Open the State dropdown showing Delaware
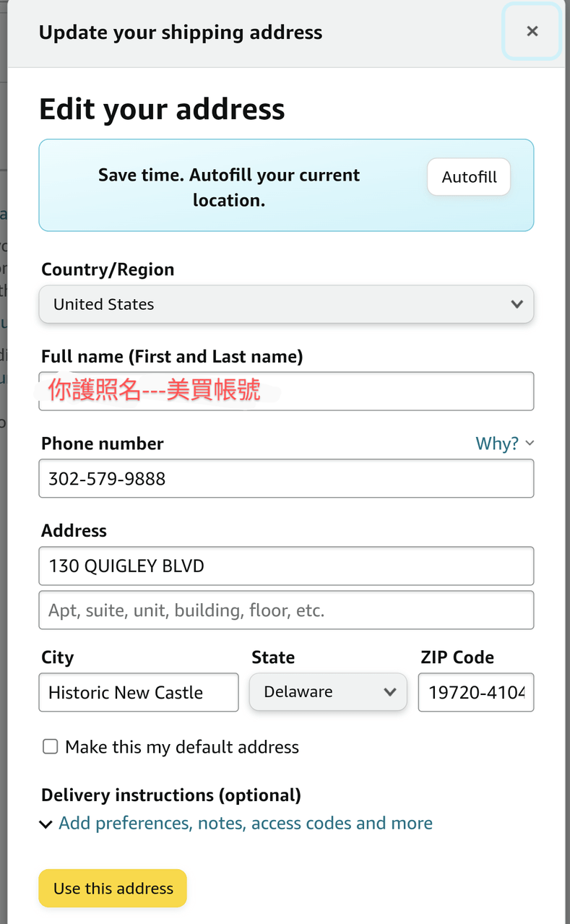Viewport: 570px width, 924px height. [x=327, y=692]
